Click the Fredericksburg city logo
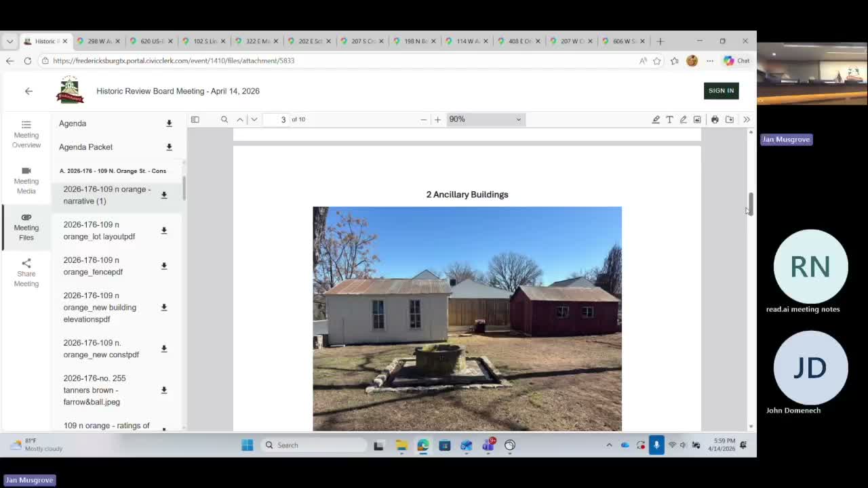Viewport: 868px width, 488px height. [70, 90]
